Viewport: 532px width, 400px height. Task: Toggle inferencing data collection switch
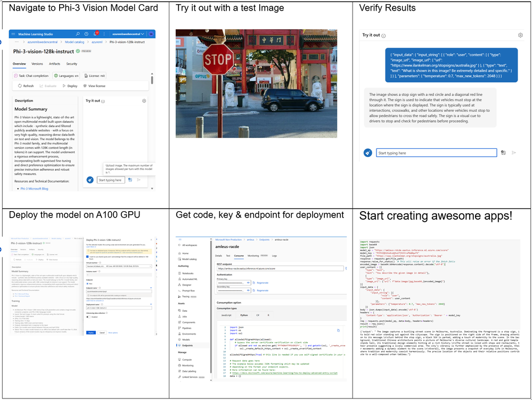pyautogui.click(x=88, y=317)
